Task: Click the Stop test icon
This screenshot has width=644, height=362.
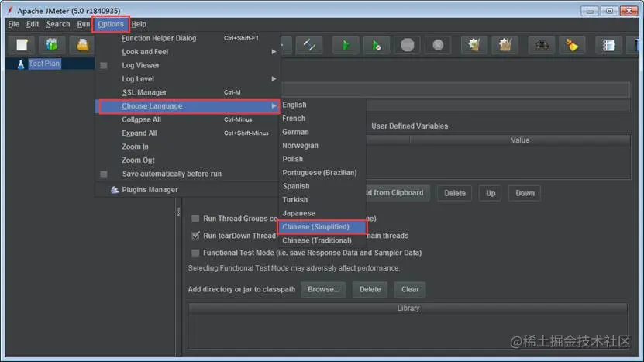Action: tap(407, 45)
